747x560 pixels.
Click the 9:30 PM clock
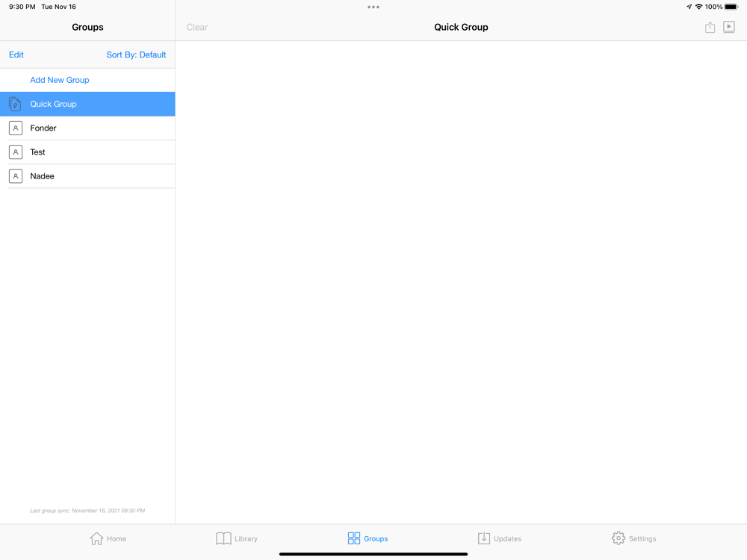(22, 7)
